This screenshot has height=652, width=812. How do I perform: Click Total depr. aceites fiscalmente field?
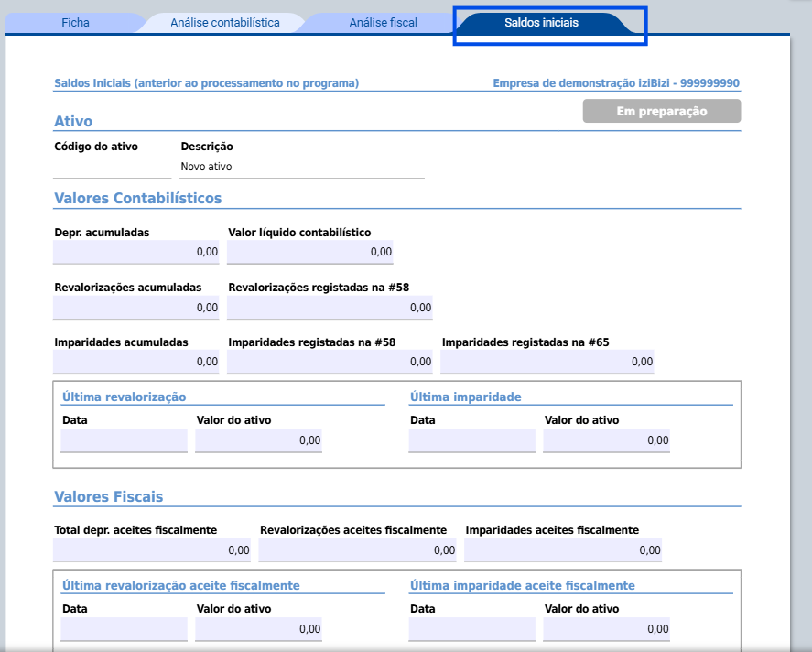(x=152, y=550)
